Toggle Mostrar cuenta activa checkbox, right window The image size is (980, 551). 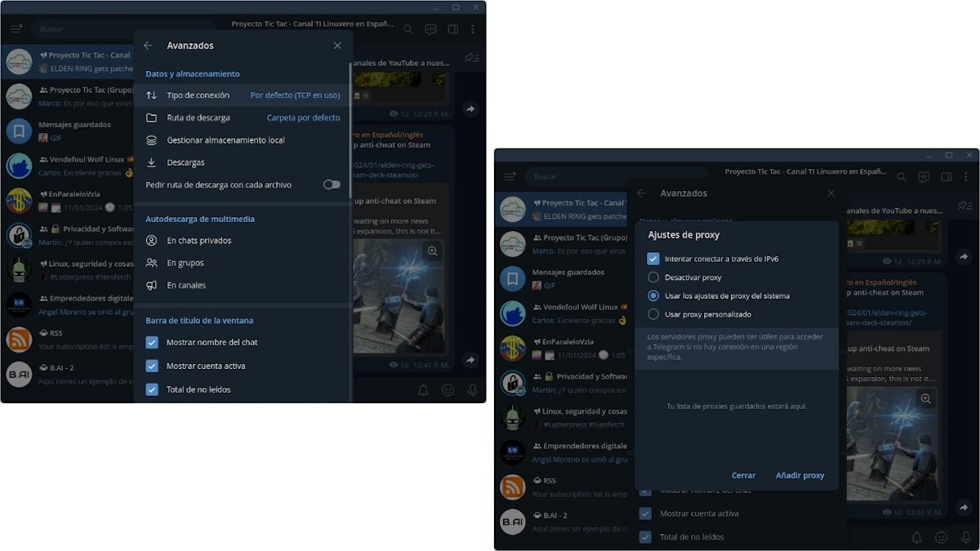[645, 513]
